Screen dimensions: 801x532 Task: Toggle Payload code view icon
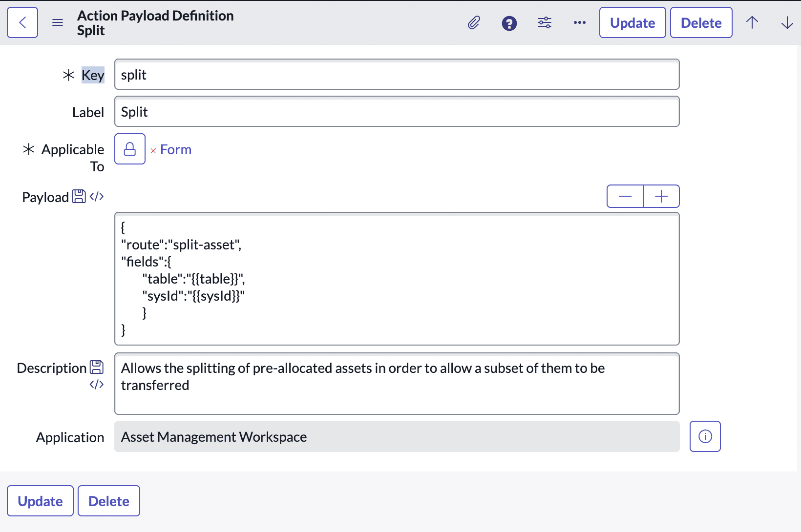click(x=97, y=196)
